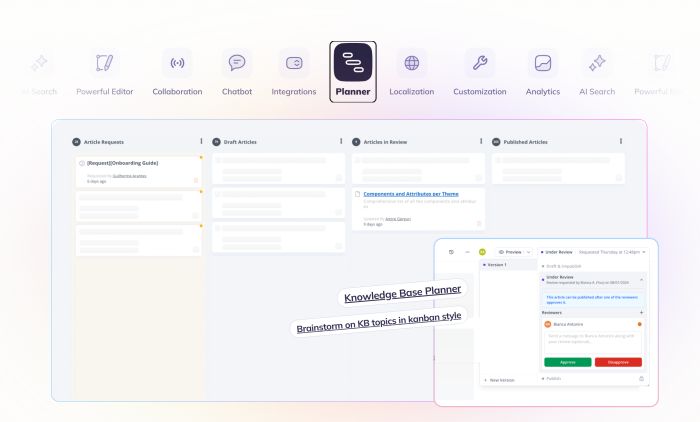The width and height of the screenshot is (700, 422).
Task: Open the Draft Articles column options menu
Action: tap(341, 141)
